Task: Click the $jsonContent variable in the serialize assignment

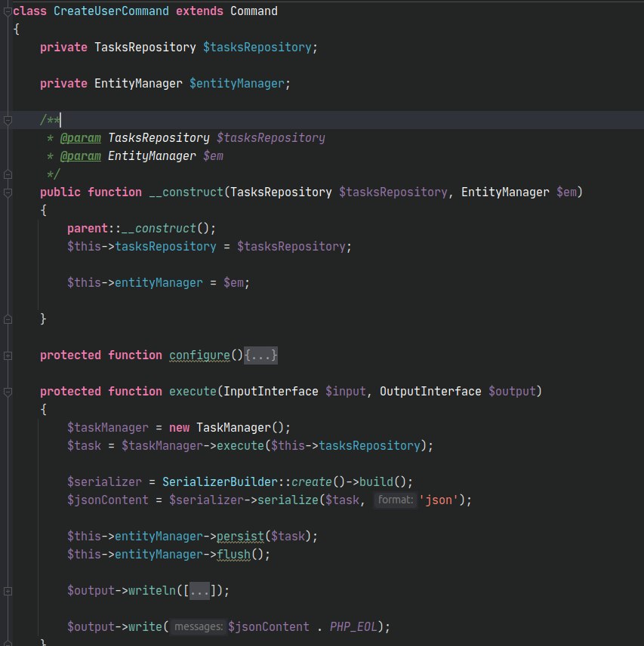Action: pos(107,500)
